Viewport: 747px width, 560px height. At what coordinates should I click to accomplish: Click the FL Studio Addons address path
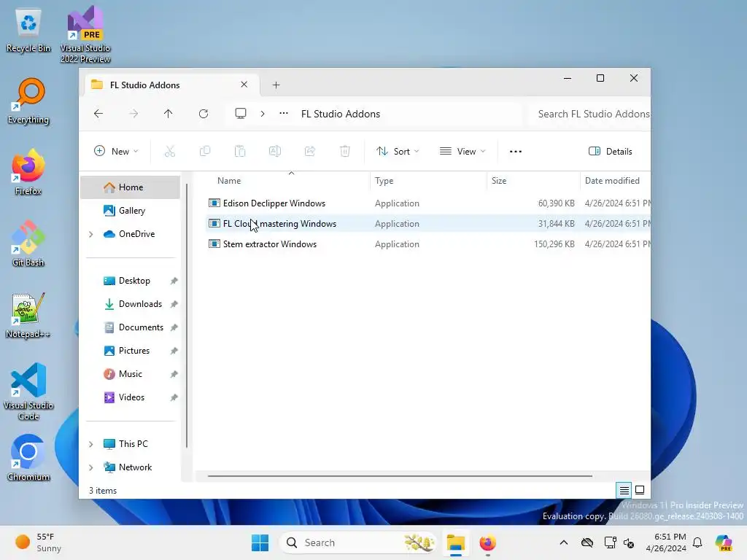(340, 114)
